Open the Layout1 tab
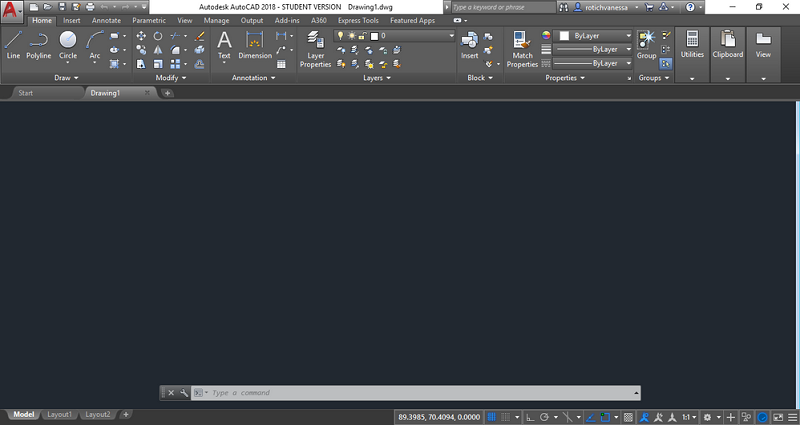Screen dimensions: 800x425 [x=59, y=414]
